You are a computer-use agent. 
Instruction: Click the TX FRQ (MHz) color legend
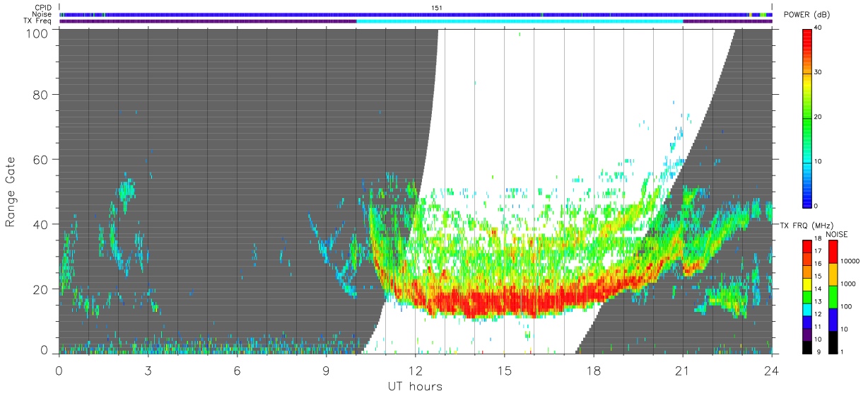pos(807,297)
